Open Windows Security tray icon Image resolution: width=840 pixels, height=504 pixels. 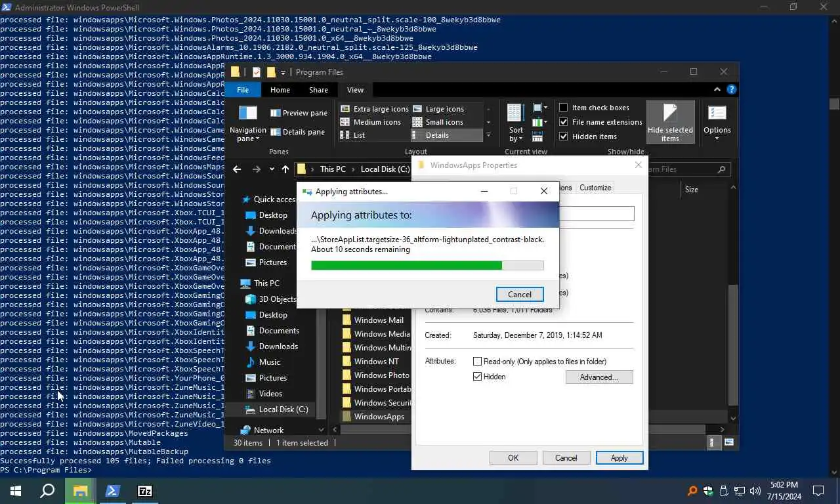click(708, 491)
